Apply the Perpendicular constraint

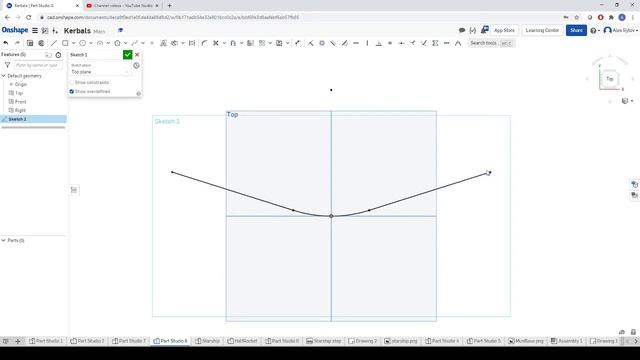[x=379, y=43]
